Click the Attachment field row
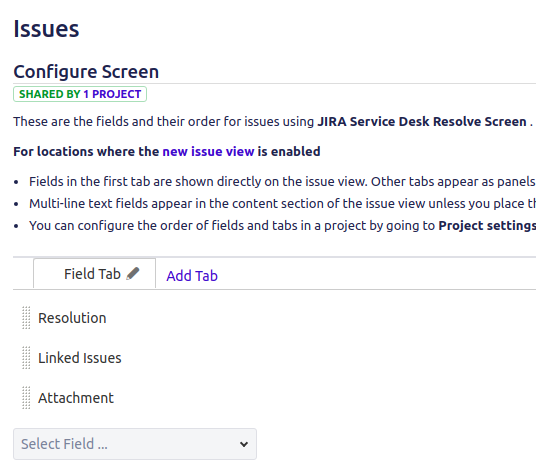The width and height of the screenshot is (536, 460). click(x=274, y=398)
